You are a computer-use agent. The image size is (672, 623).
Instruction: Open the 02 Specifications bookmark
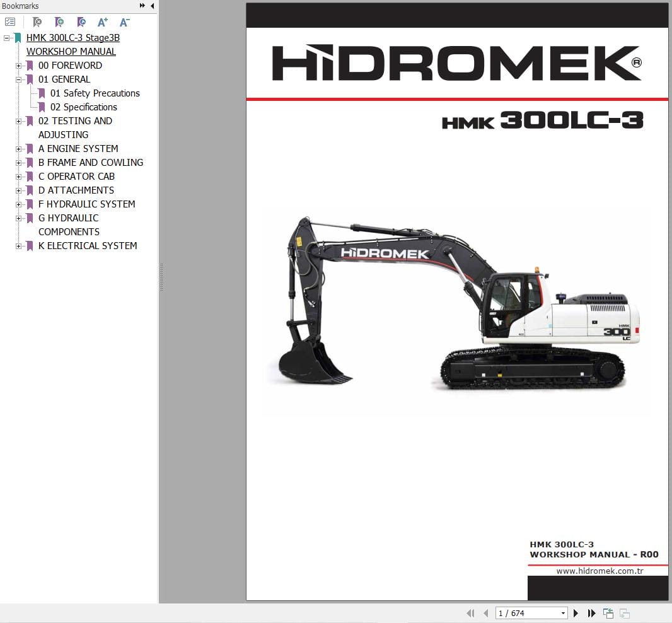(83, 107)
